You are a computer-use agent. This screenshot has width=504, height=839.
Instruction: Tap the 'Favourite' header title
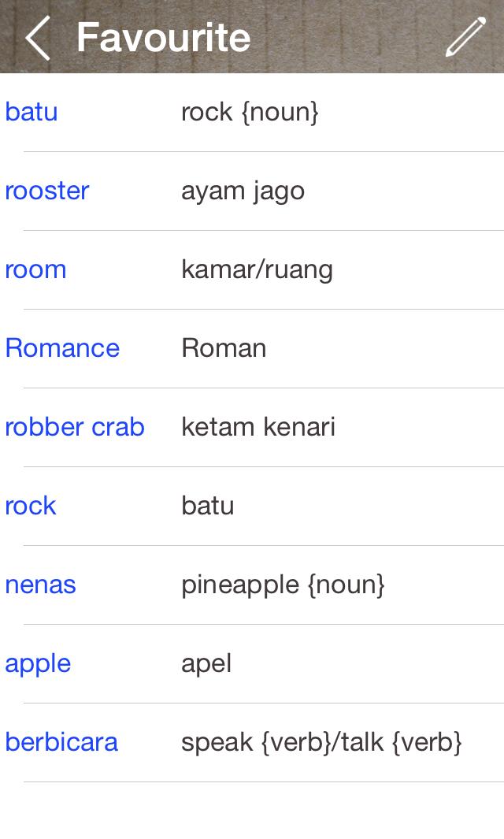[x=164, y=38]
